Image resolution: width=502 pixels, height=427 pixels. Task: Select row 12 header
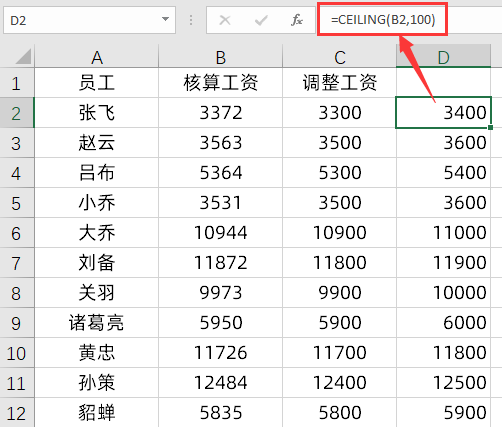17,413
